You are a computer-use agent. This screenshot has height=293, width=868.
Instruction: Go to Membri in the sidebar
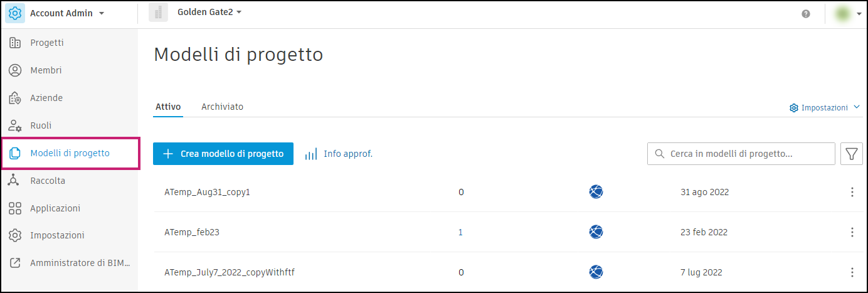tap(46, 70)
